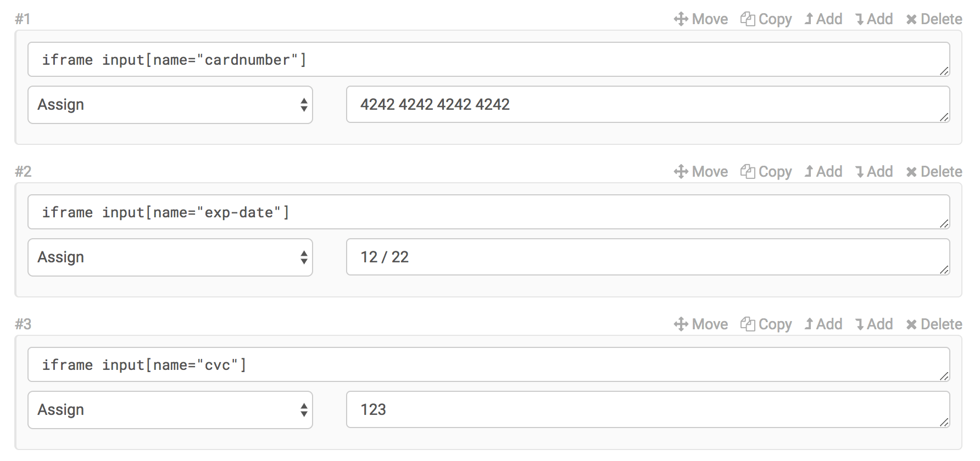
Task: Delete rule #1 via the X icon
Action: pos(911,20)
